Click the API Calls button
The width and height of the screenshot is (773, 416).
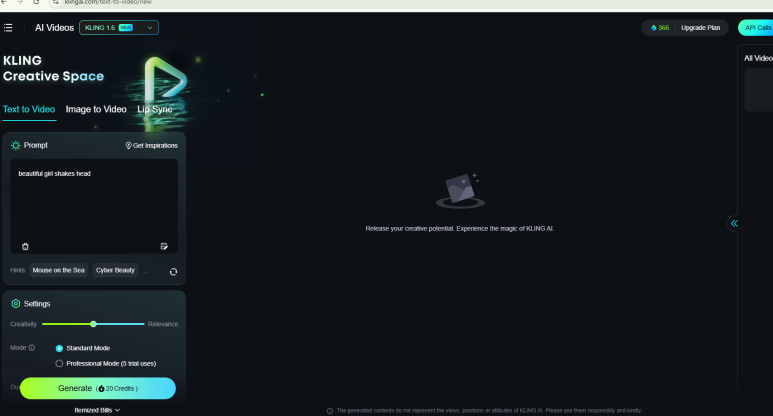[x=756, y=28]
